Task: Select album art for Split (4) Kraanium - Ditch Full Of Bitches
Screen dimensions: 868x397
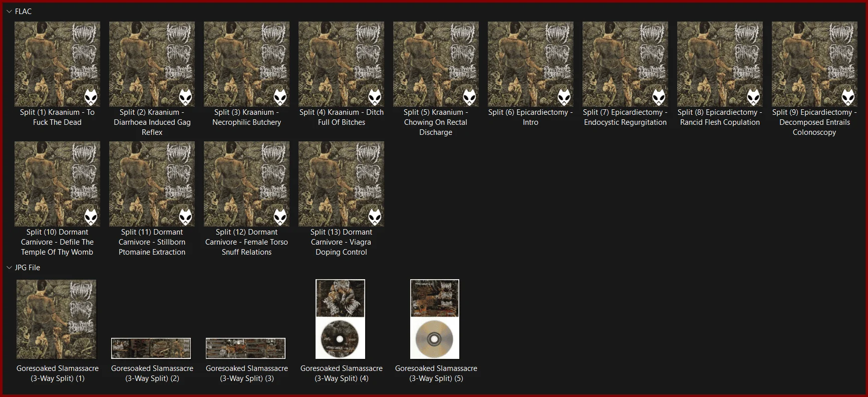Action: 341,64
